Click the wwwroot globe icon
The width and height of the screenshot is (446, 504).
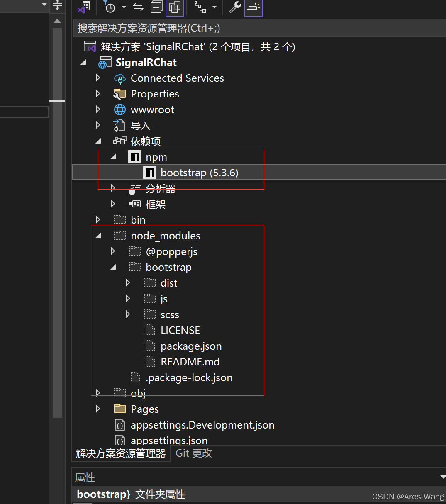[x=119, y=110]
